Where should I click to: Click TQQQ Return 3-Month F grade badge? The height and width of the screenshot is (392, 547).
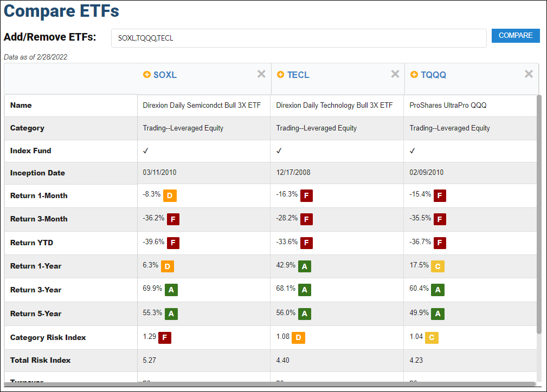pyautogui.click(x=440, y=219)
